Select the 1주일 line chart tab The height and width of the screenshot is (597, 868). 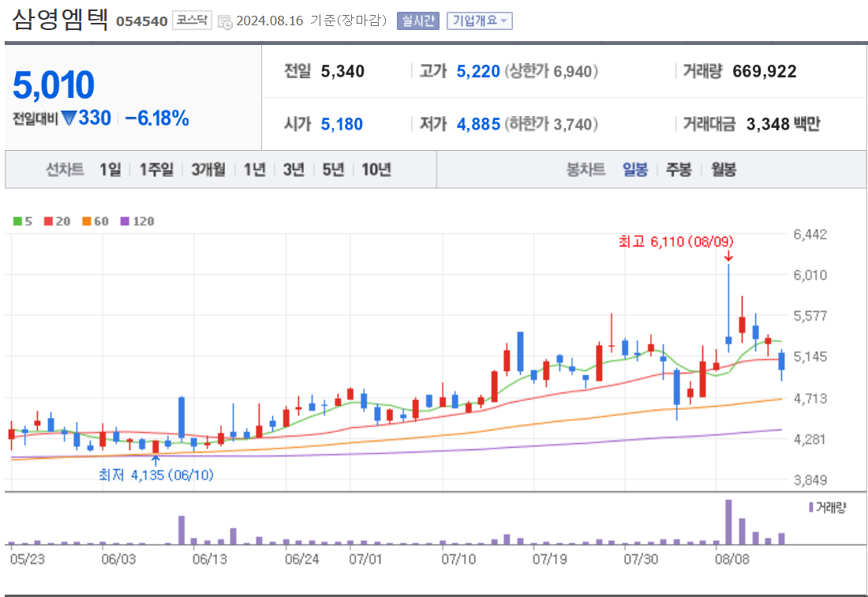[x=156, y=170]
